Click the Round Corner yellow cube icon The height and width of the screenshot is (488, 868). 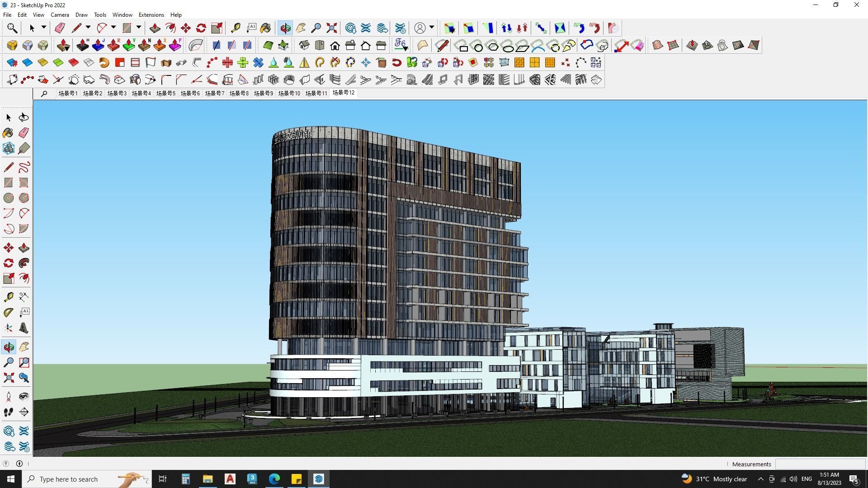(12, 45)
